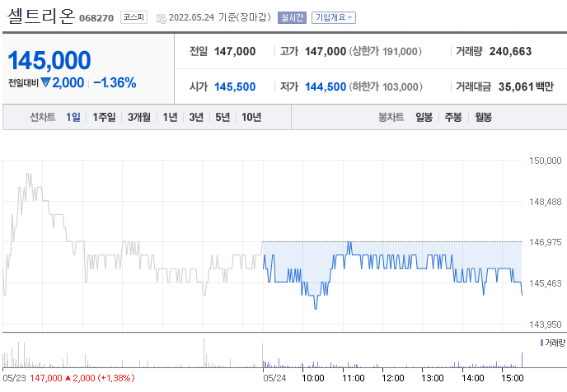
Task: Click the 148,488 price axis label
Action: tap(545, 202)
